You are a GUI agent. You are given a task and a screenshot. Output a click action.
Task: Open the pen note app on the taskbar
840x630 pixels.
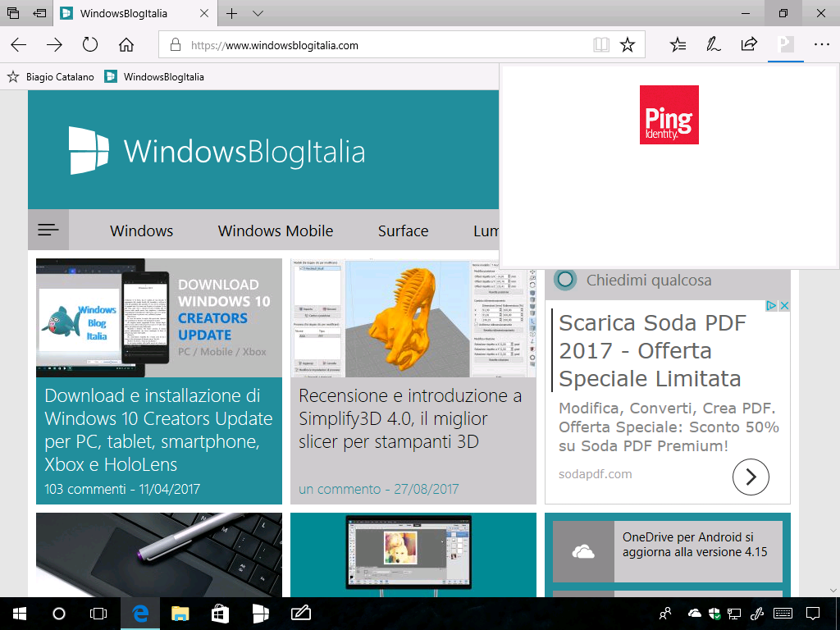point(301,614)
